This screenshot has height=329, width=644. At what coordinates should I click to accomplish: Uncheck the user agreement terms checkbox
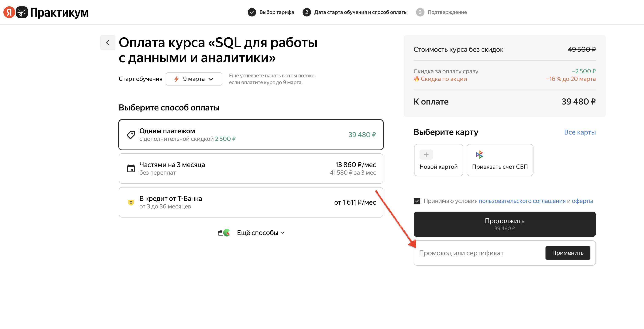point(417,201)
